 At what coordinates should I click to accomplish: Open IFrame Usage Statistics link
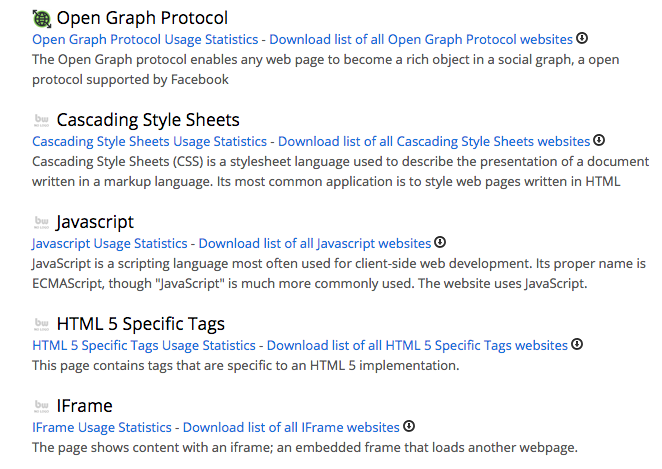point(102,428)
